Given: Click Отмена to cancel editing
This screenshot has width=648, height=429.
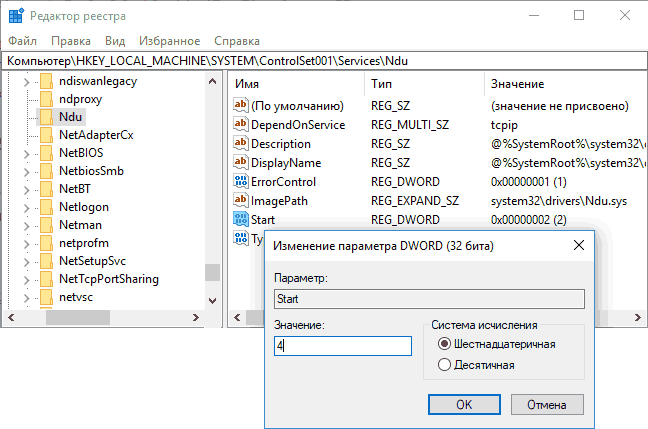Looking at the screenshot, I should (547, 404).
